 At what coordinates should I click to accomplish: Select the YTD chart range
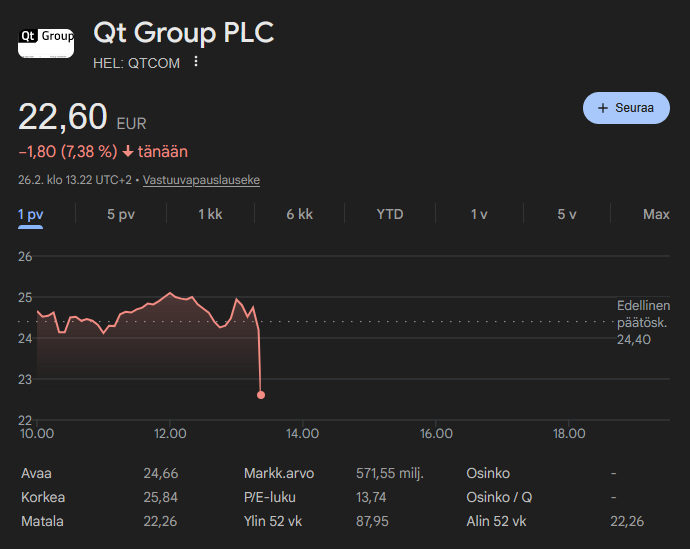point(390,214)
